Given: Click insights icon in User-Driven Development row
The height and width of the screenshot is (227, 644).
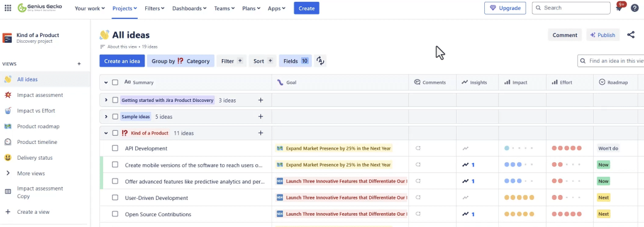Looking at the screenshot, I should click(x=465, y=197).
